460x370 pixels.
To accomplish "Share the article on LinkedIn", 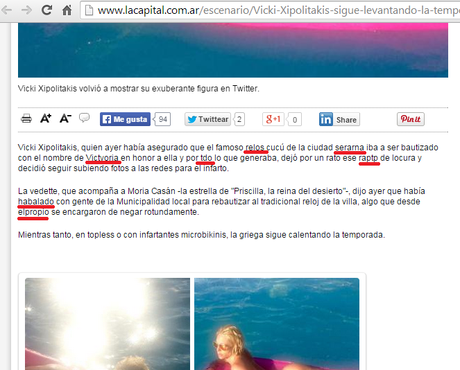I will coord(339,119).
